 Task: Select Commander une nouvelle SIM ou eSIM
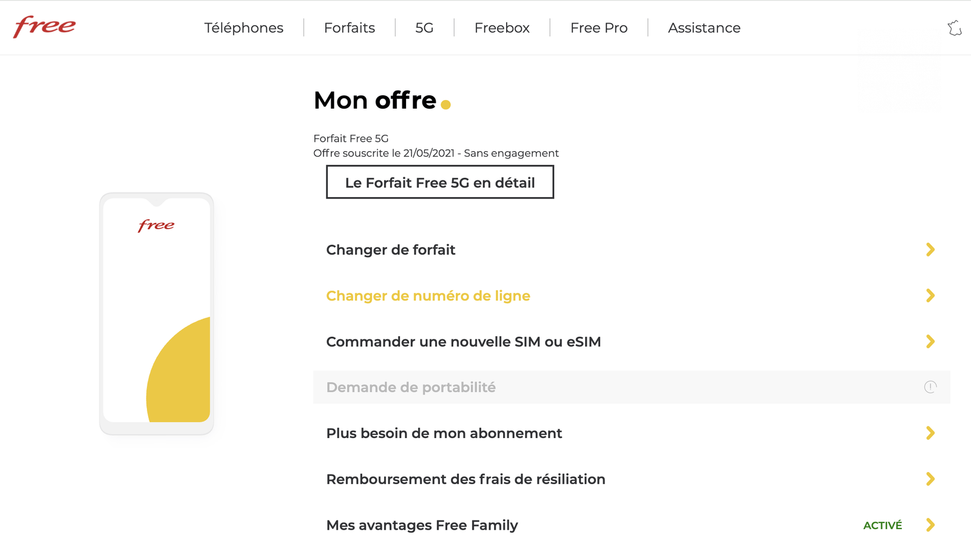coord(463,342)
